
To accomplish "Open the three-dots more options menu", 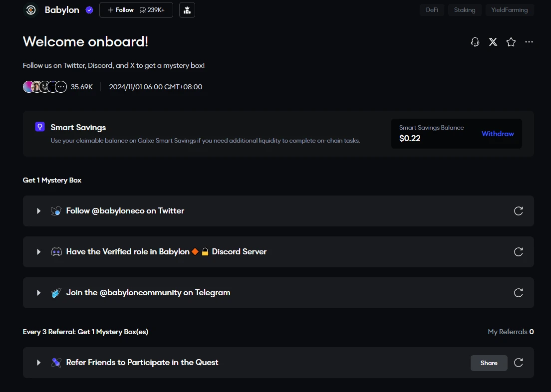I will pyautogui.click(x=529, y=42).
